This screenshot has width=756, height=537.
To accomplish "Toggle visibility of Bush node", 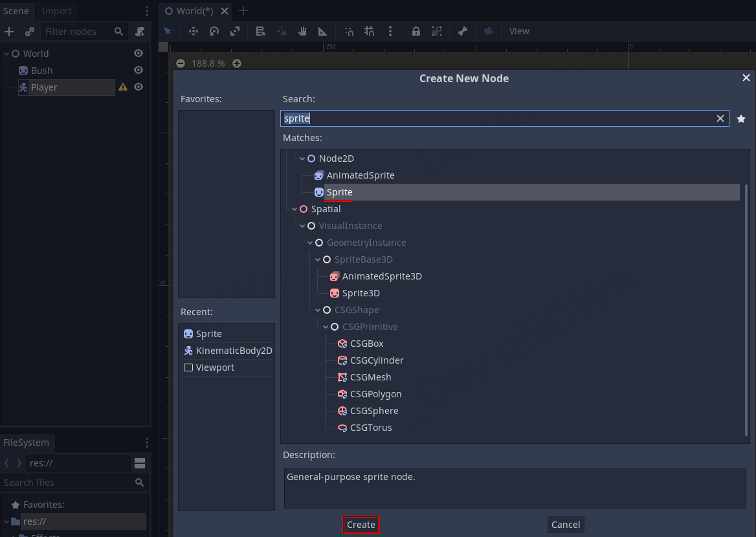I will point(139,71).
